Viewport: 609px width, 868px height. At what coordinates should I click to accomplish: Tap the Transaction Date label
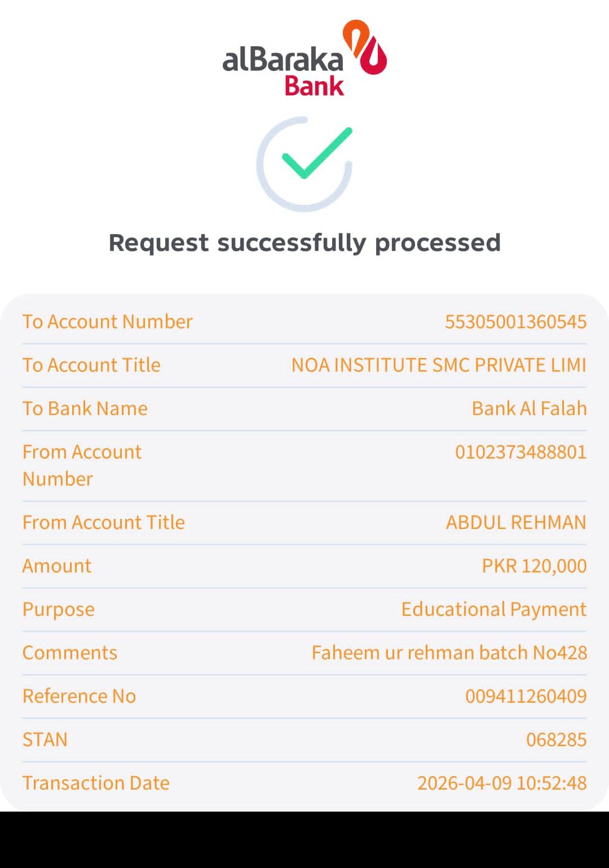[x=96, y=783]
